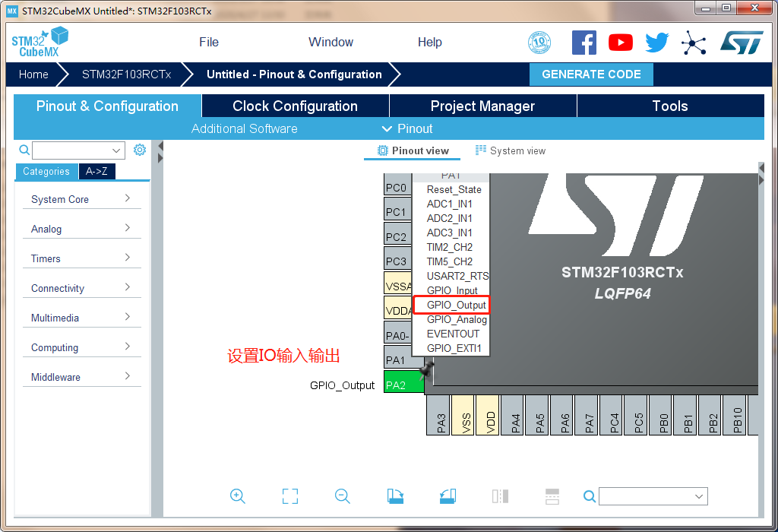
Task: Zoom out on the pinout chip
Action: click(x=343, y=496)
